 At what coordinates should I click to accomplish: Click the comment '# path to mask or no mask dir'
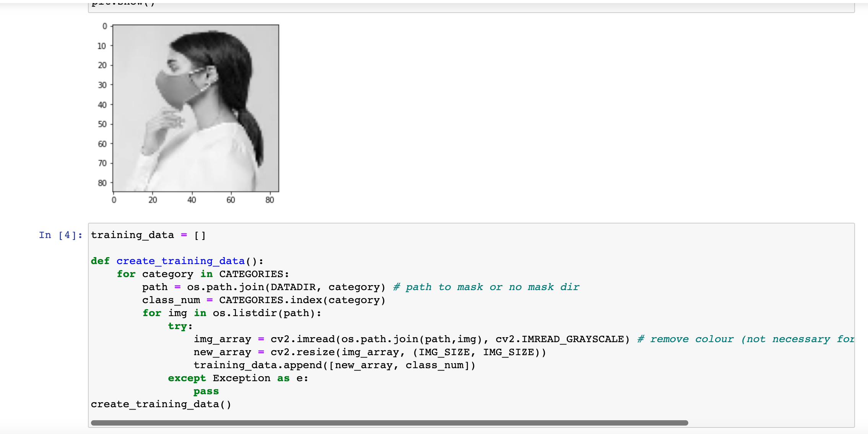point(486,287)
